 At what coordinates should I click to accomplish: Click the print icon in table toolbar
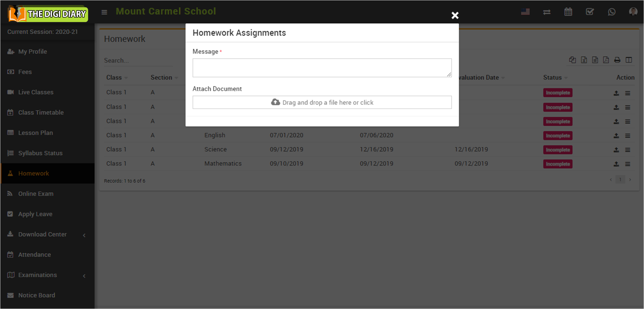tap(617, 60)
